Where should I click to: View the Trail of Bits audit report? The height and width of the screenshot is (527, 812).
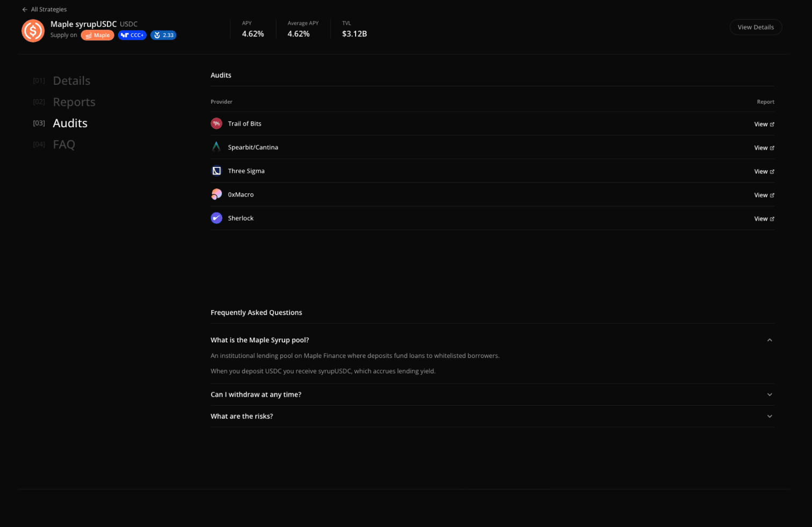(764, 125)
